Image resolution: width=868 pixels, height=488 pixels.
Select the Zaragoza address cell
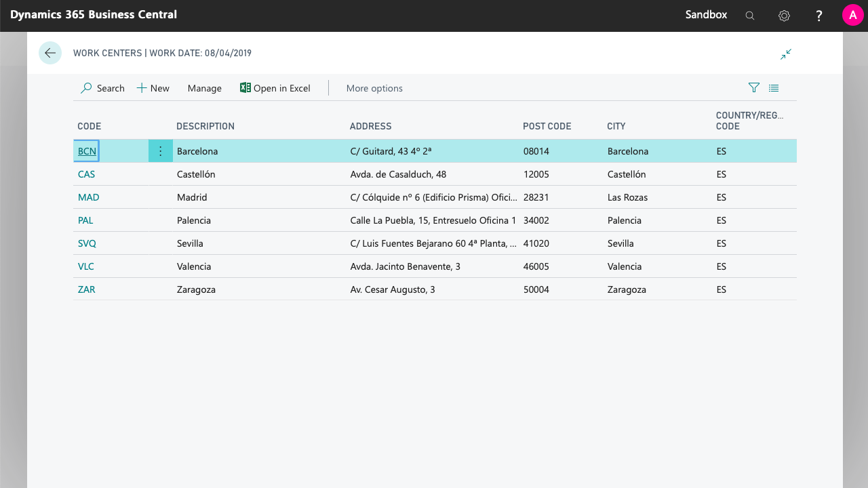pos(393,289)
